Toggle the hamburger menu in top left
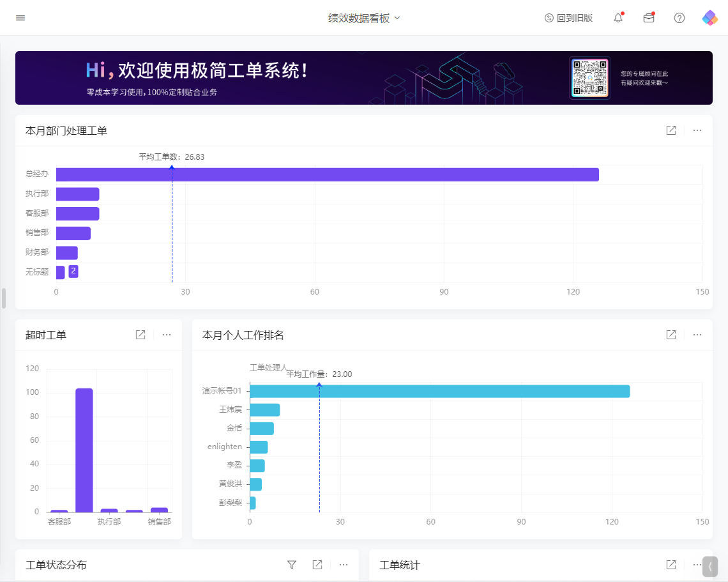 click(20, 18)
